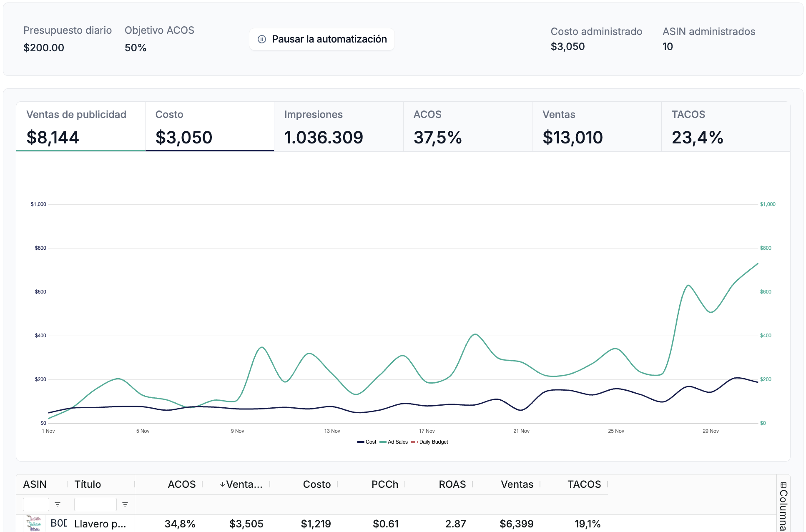Sort table by the Ventas column header
806x532 pixels.
pos(517,484)
